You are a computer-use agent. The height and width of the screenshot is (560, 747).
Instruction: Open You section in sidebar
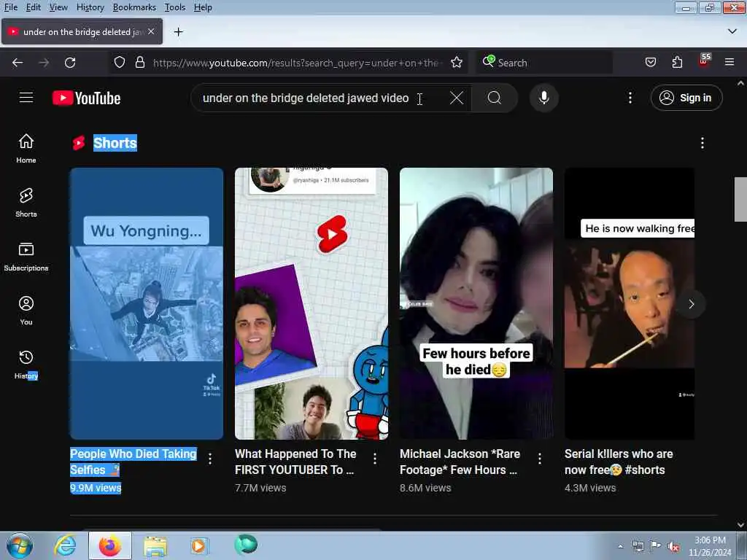pyautogui.click(x=26, y=311)
